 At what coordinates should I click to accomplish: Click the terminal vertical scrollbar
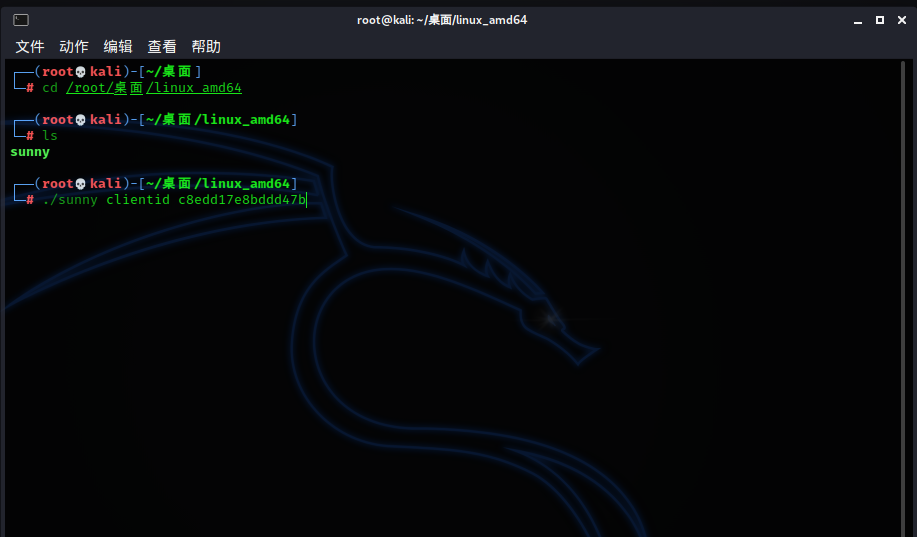[x=903, y=298]
